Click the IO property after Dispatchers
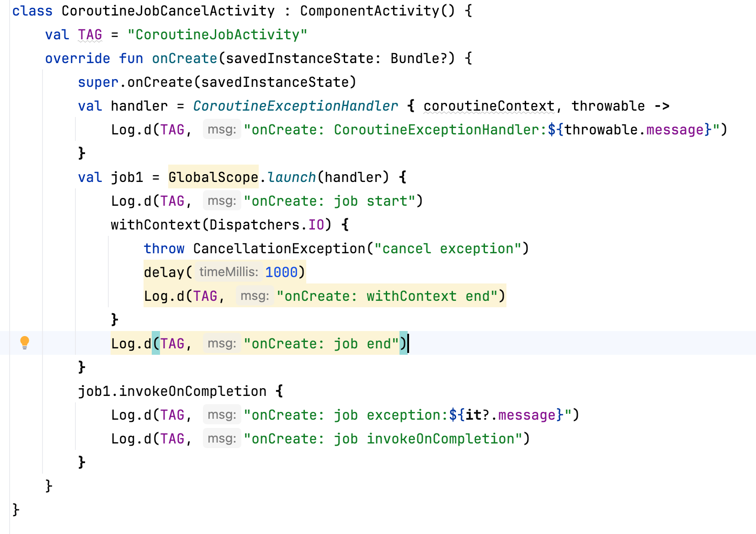756x534 pixels. [316, 224]
